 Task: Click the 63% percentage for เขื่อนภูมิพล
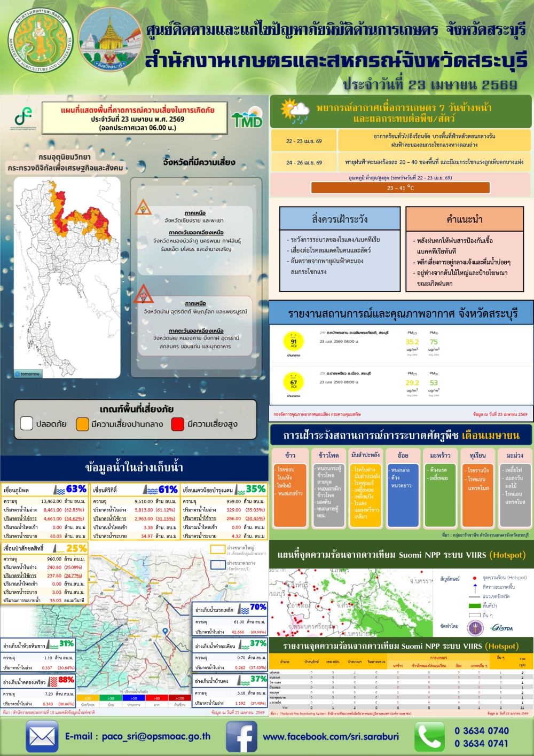point(76,489)
